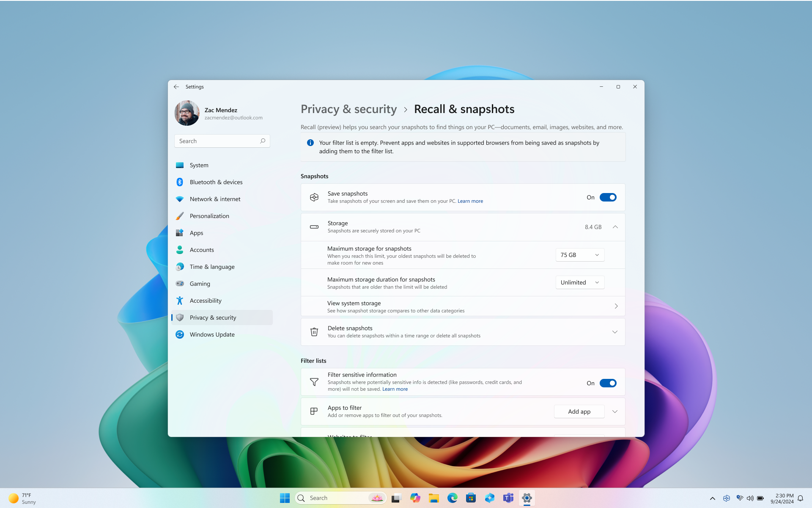Click the Accessibility settings icon
The height and width of the screenshot is (508, 812).
pos(180,300)
